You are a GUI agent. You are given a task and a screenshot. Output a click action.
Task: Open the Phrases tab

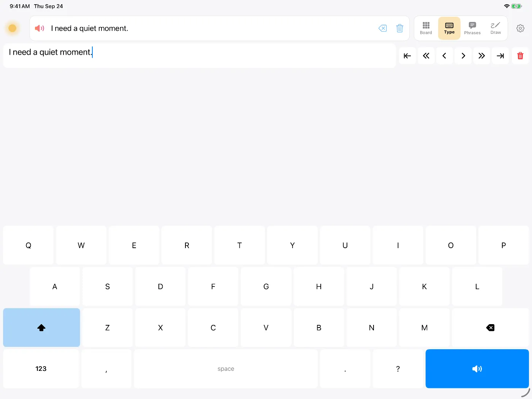[472, 28]
